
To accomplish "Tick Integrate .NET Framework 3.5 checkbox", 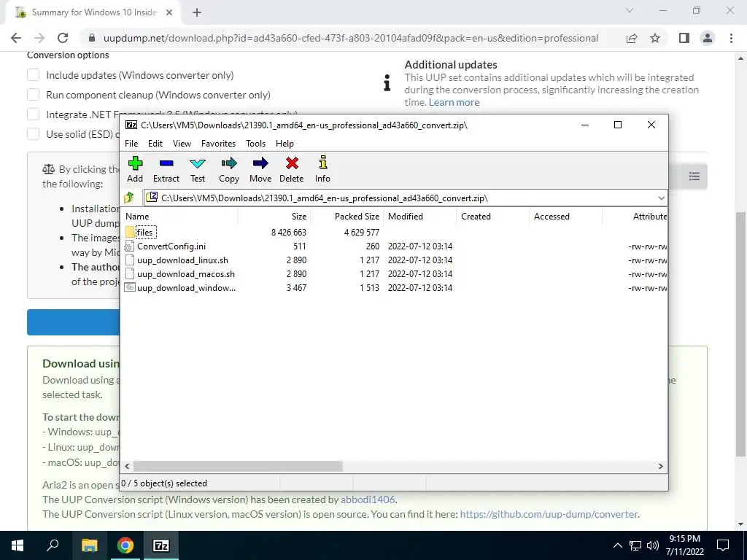I will (34, 114).
